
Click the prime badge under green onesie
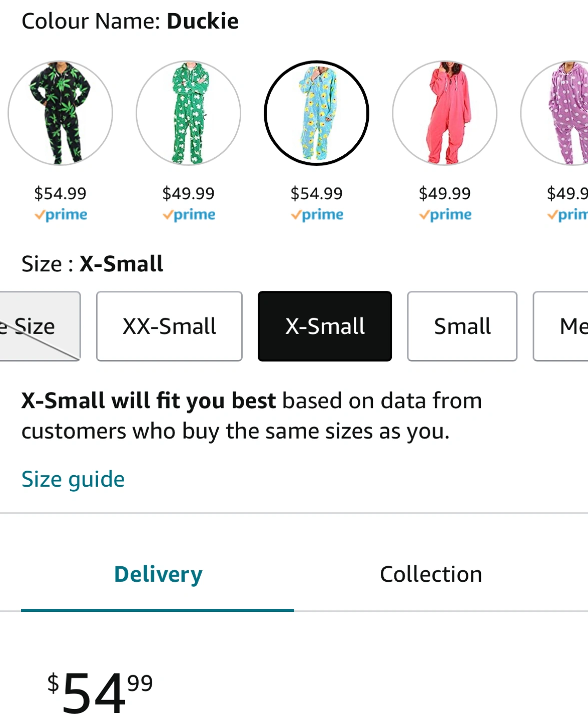[189, 215]
